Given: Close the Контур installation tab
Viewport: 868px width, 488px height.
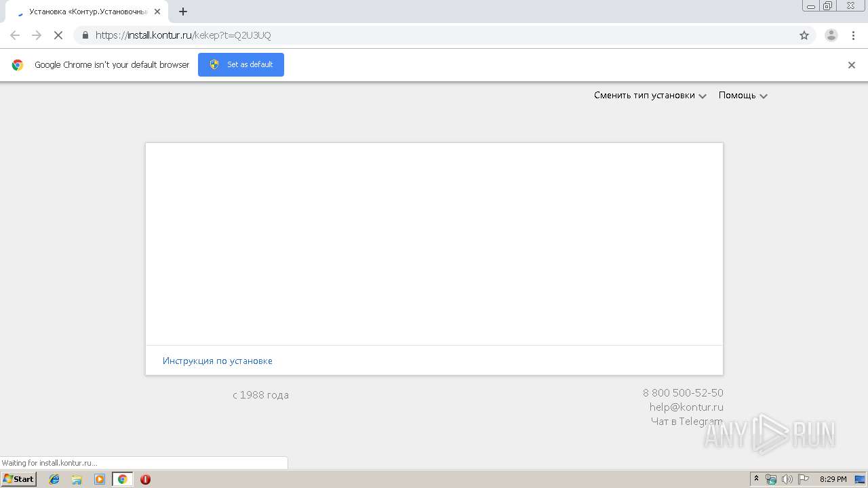Looking at the screenshot, I should 157,12.
